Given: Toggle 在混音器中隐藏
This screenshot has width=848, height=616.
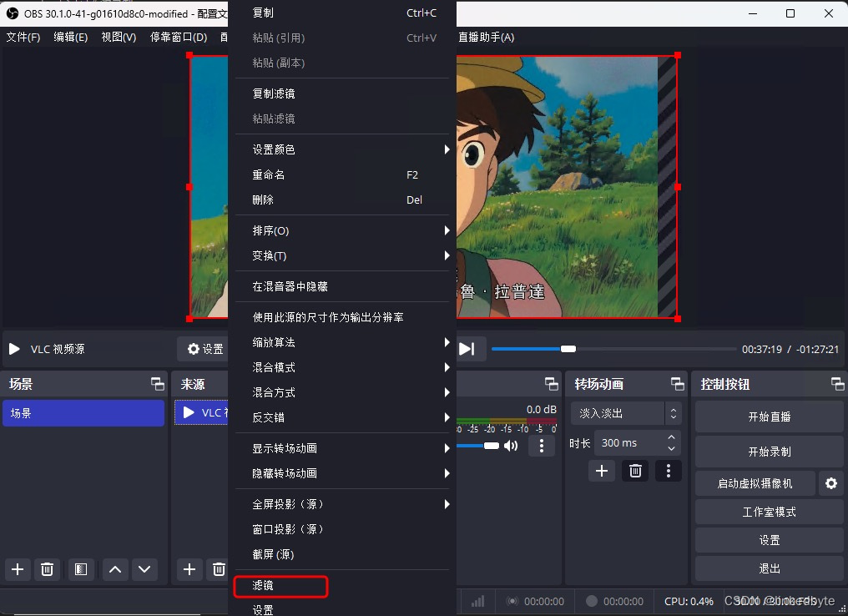Looking at the screenshot, I should [x=342, y=286].
